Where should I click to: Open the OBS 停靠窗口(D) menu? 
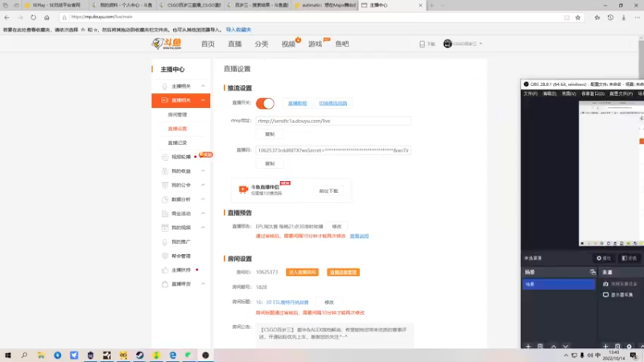click(592, 93)
